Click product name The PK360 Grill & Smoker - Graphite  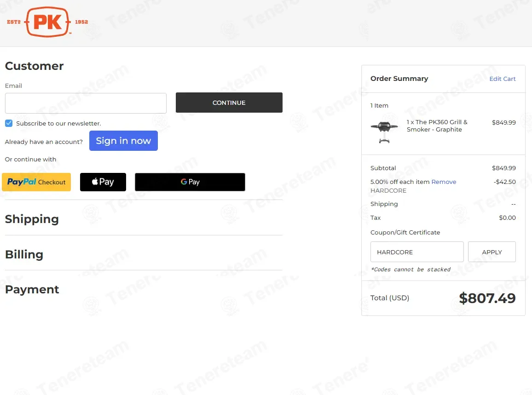tap(437, 126)
